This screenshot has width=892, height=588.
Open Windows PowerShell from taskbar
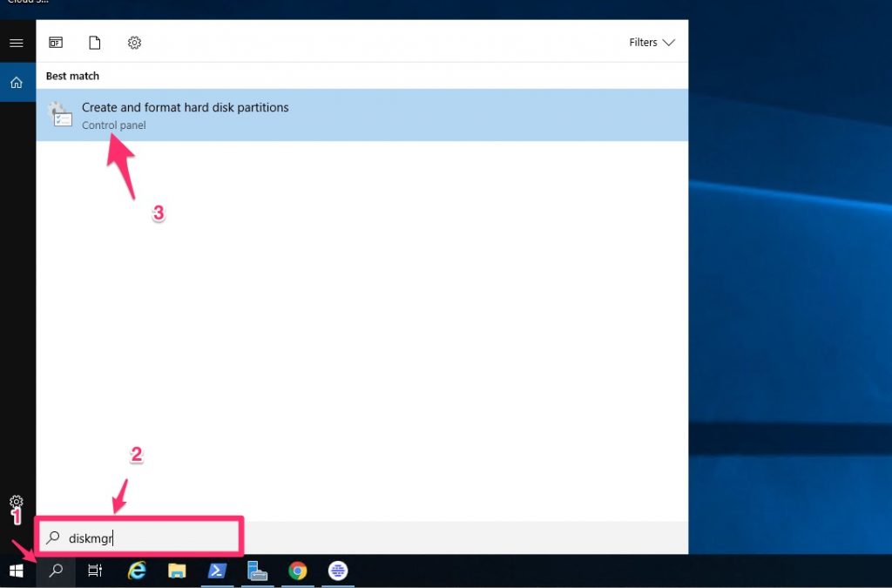coord(217,571)
